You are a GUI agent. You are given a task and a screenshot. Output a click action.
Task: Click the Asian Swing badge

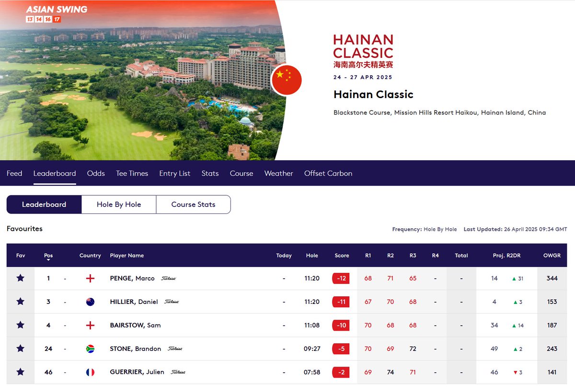click(x=57, y=14)
